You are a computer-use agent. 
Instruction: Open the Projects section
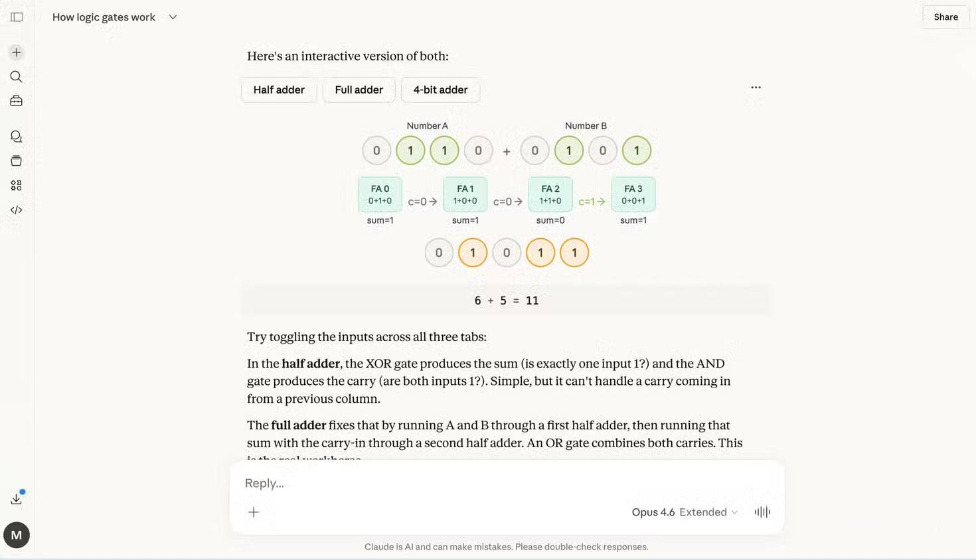[x=16, y=100]
